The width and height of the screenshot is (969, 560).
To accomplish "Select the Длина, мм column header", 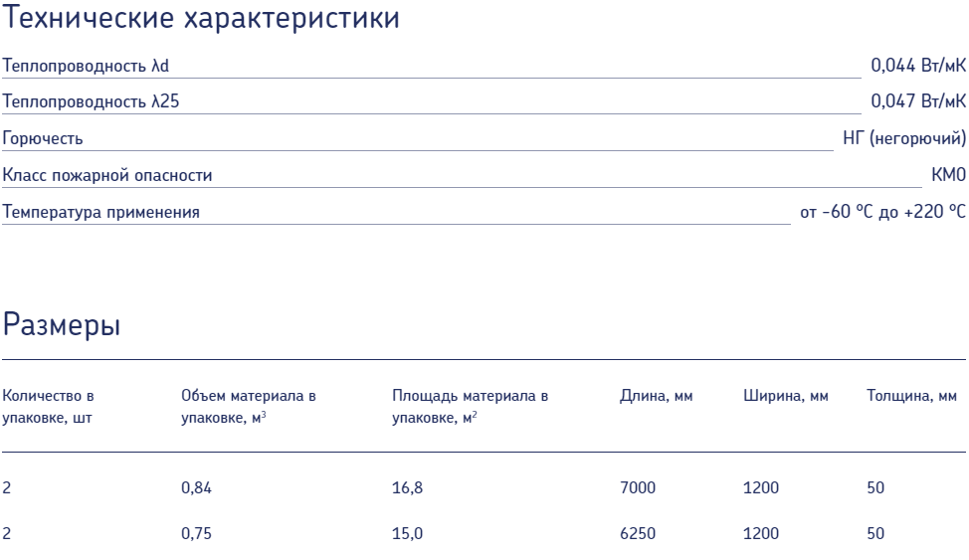I will pos(657,396).
